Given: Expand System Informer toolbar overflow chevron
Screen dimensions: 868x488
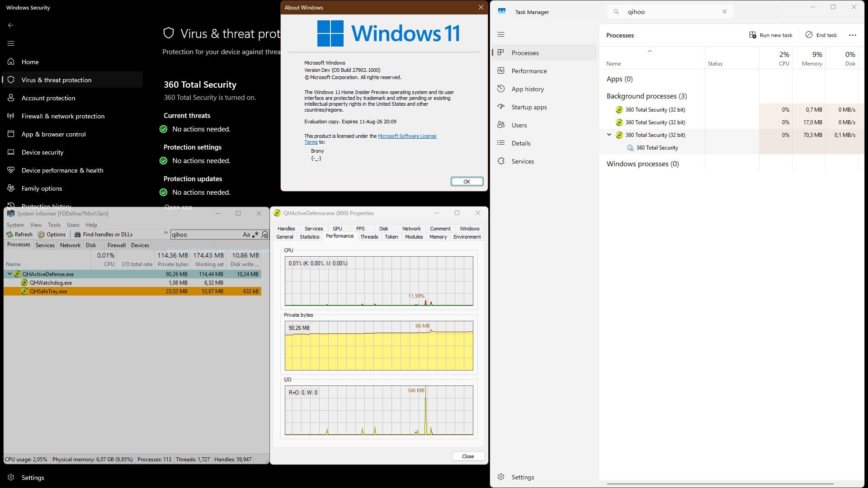Looking at the screenshot, I should tap(165, 233).
